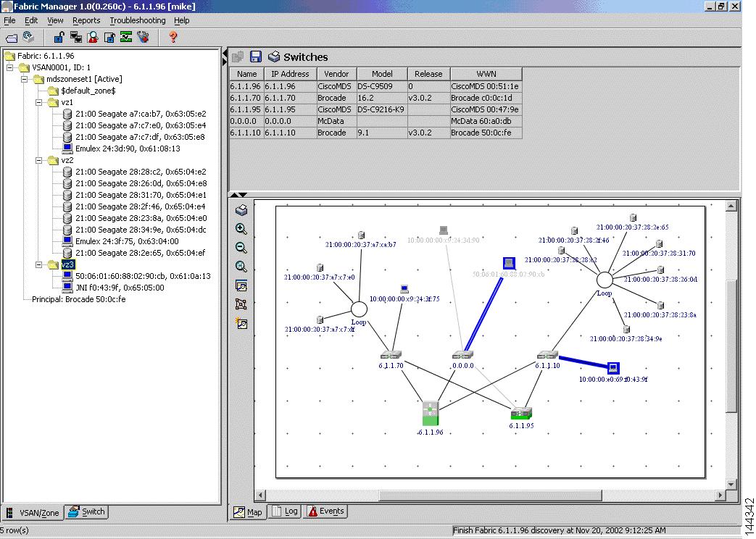Viewport: 756px width, 539px height.
Task: Click the save disk icon beside Switches
Action: [256, 57]
